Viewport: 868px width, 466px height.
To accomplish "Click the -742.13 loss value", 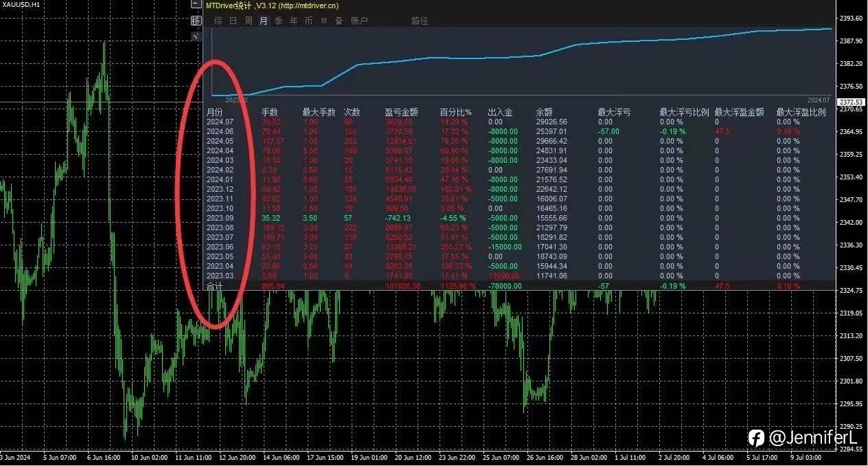I will 398,217.
